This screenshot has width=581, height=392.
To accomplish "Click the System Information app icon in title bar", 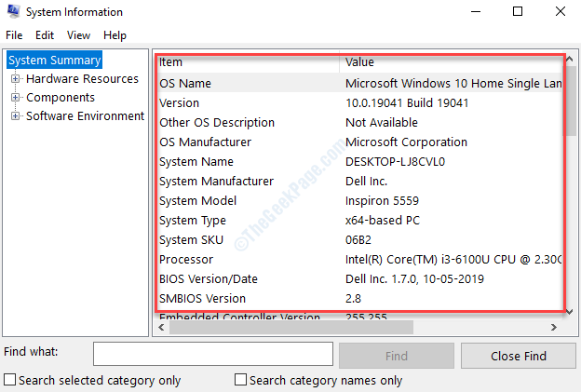I will point(13,11).
